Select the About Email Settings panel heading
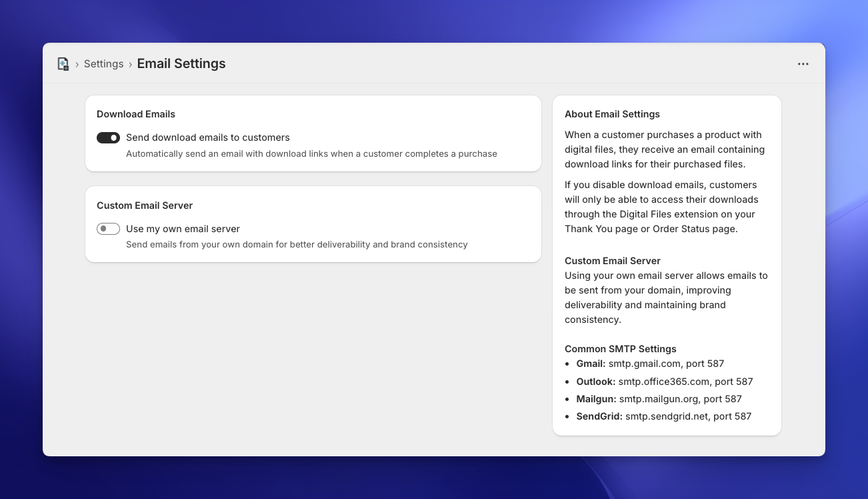 click(612, 114)
